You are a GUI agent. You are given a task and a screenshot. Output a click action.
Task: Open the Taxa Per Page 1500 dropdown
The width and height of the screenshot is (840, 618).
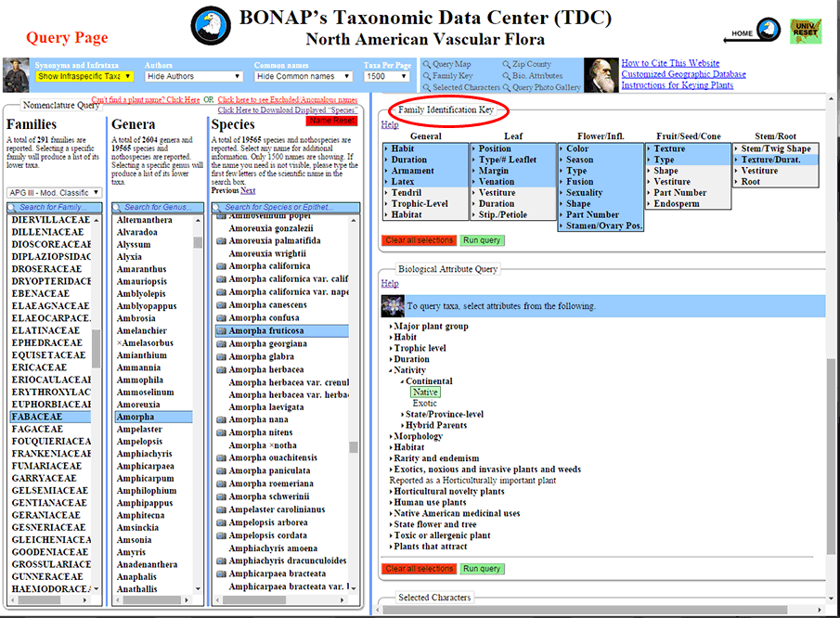[x=387, y=77]
